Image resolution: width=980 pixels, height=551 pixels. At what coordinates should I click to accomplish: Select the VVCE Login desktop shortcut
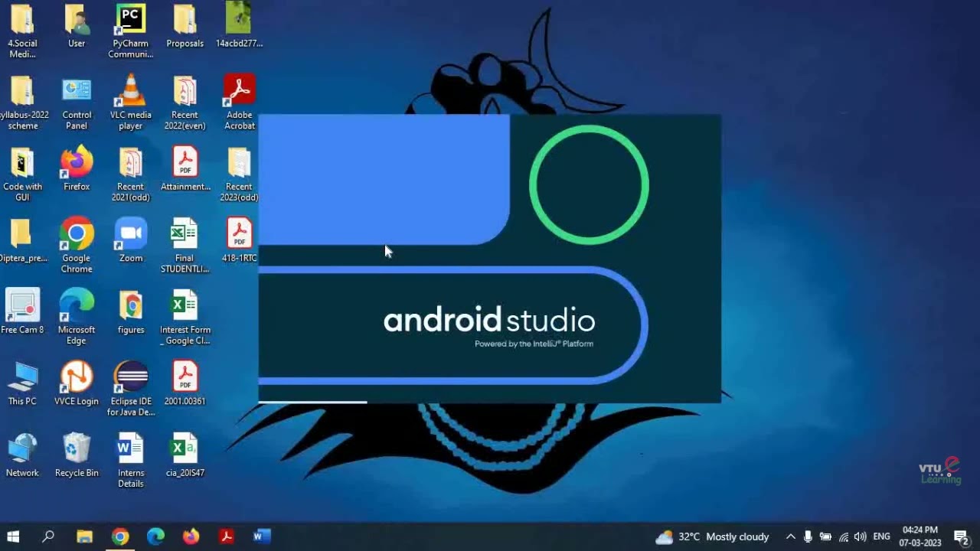coord(77,383)
